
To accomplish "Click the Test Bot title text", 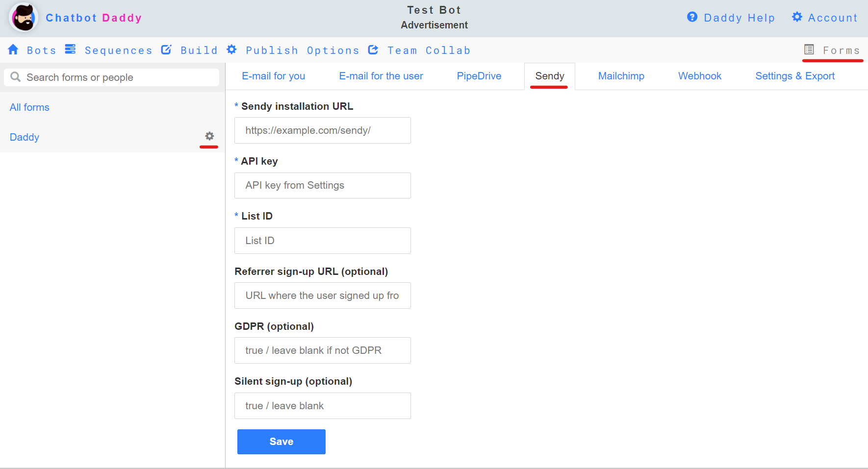I will (434, 10).
